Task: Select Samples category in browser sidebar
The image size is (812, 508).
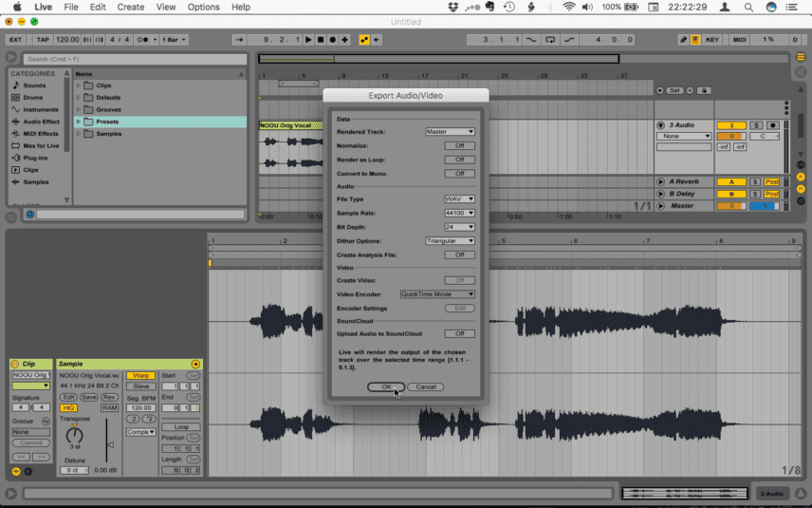Action: [x=36, y=182]
